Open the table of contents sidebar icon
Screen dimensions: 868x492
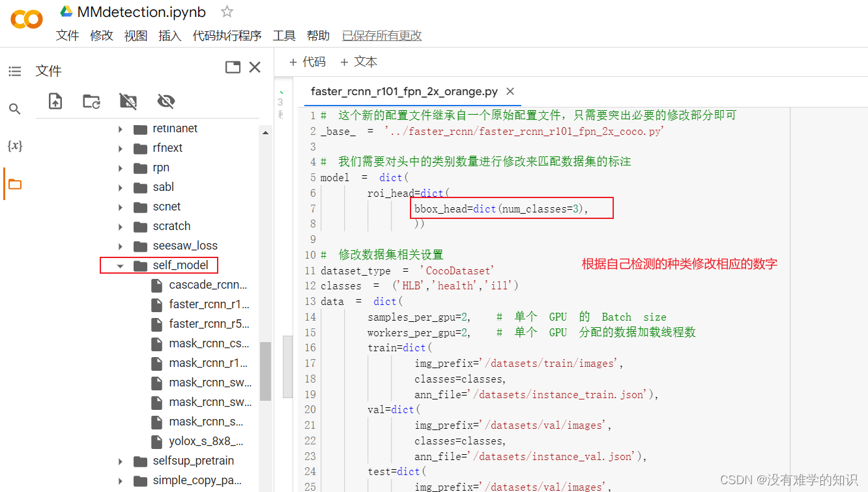pos(14,71)
